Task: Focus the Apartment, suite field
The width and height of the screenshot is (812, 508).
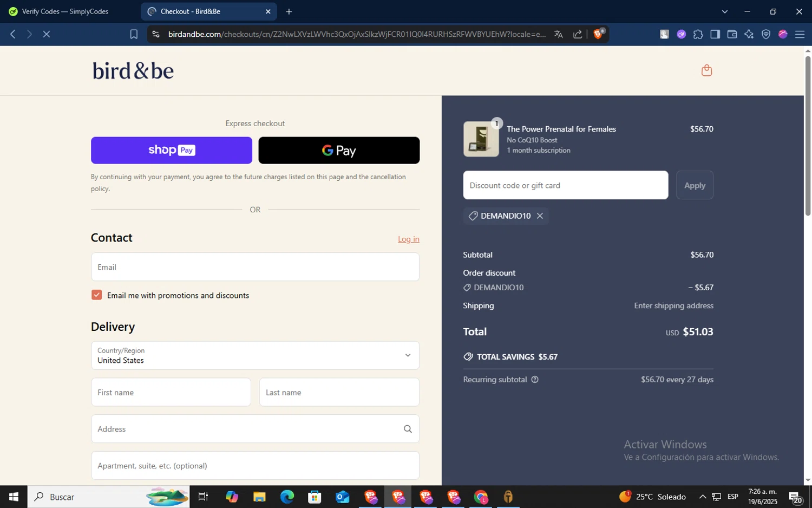Action: click(x=255, y=466)
